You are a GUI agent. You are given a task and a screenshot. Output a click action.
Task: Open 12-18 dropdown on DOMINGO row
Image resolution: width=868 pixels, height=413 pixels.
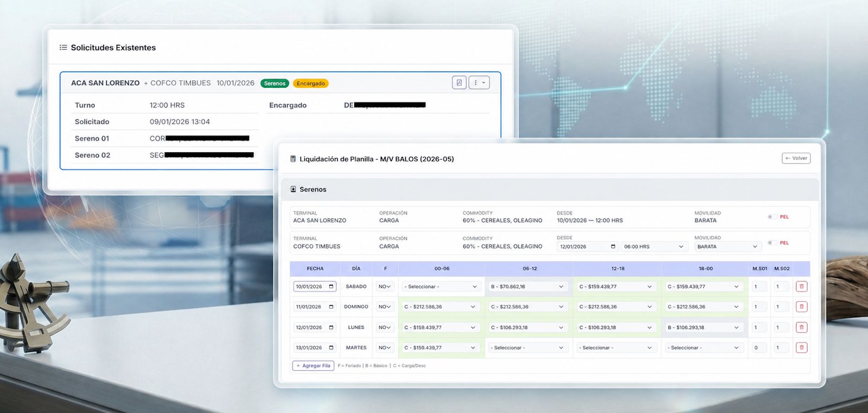(616, 307)
